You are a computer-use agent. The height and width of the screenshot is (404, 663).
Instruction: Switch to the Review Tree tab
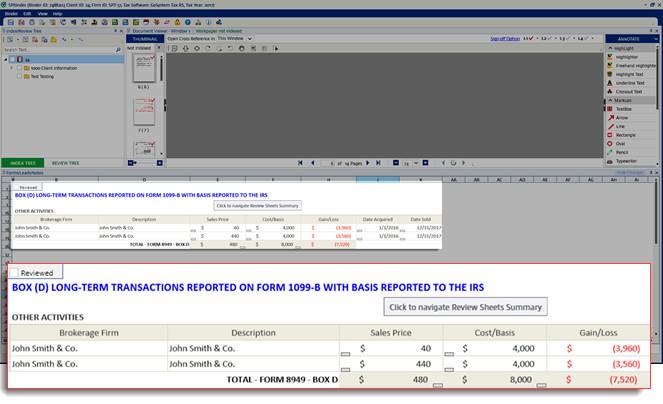click(66, 163)
